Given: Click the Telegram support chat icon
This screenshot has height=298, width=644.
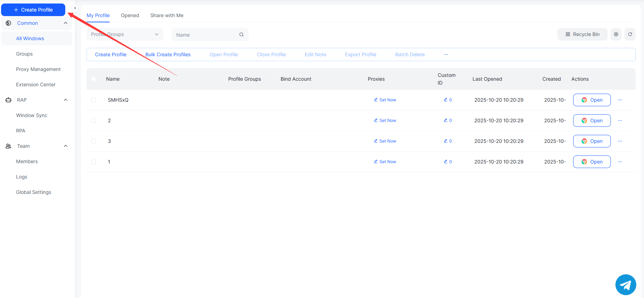Looking at the screenshot, I should pyautogui.click(x=626, y=285).
